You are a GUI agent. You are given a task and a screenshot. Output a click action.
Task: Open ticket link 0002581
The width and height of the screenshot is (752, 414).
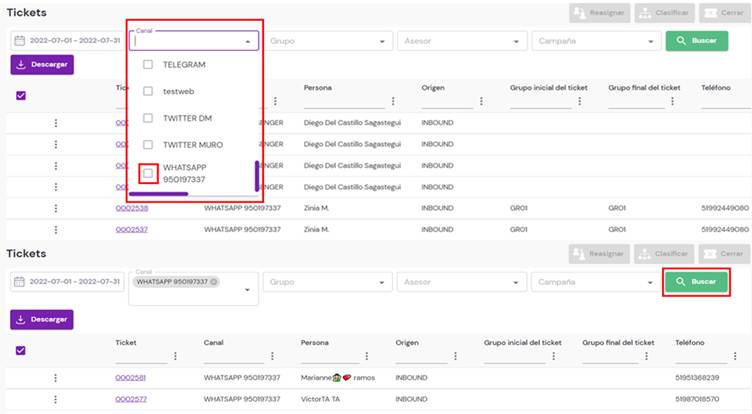coord(131,378)
